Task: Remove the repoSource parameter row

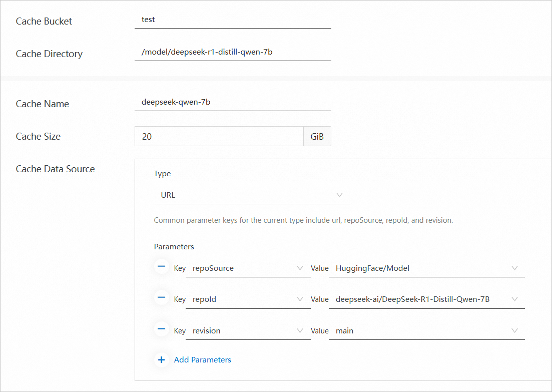Action: [161, 268]
